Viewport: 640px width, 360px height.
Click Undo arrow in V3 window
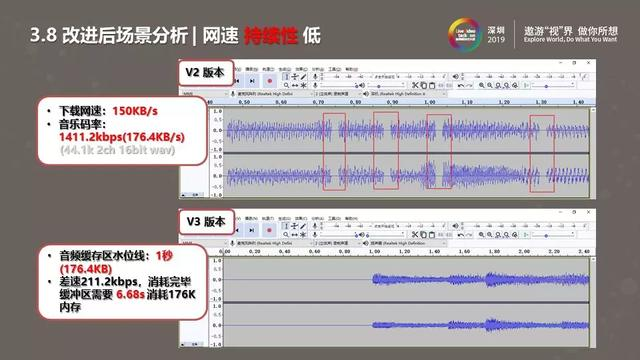[460, 235]
